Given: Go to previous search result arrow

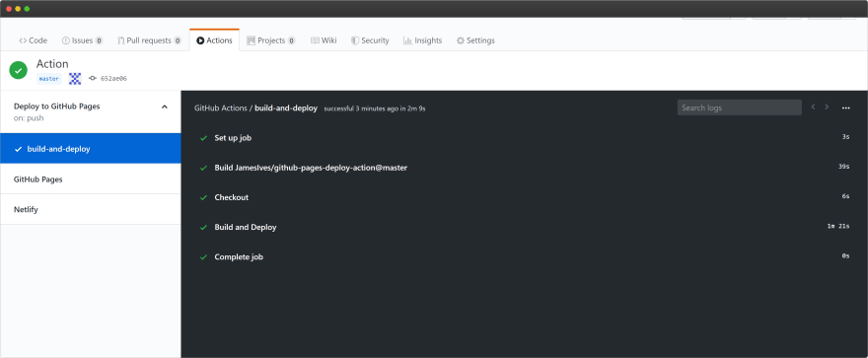Looking at the screenshot, I should (813, 107).
